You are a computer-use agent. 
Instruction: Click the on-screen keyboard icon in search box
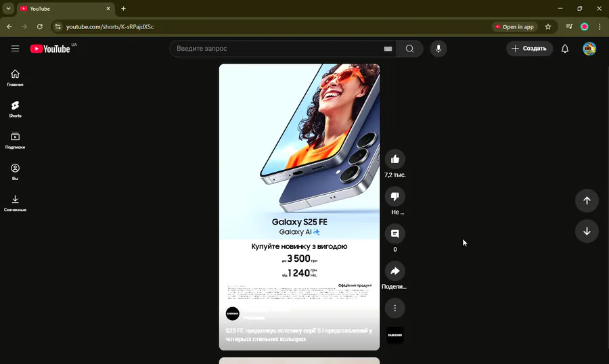pos(388,49)
